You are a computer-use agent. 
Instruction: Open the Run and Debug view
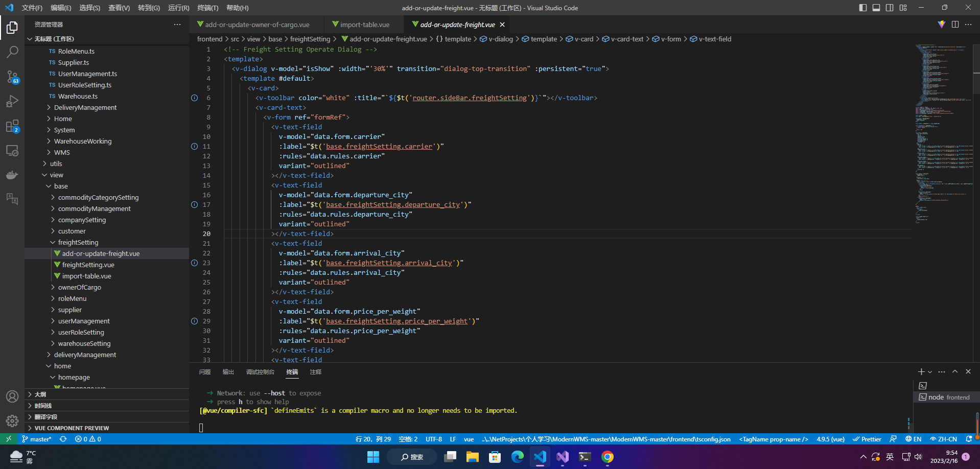pos(12,101)
